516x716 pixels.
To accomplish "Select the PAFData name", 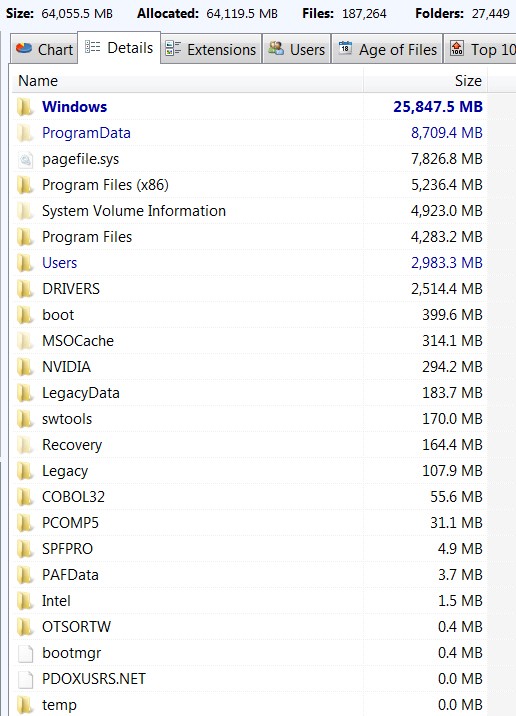I will (x=70, y=575).
